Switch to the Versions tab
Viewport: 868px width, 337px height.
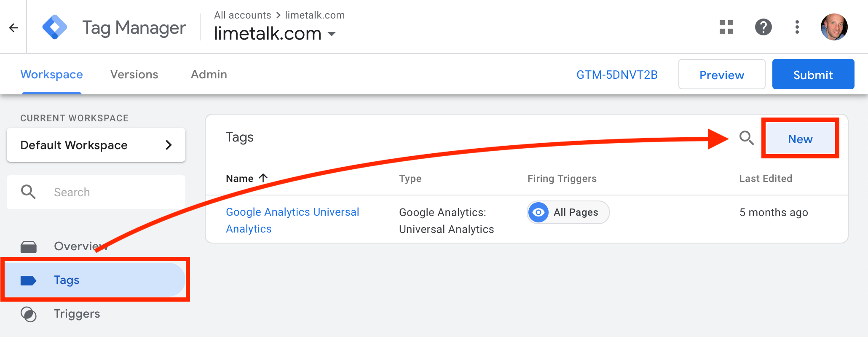tap(134, 75)
